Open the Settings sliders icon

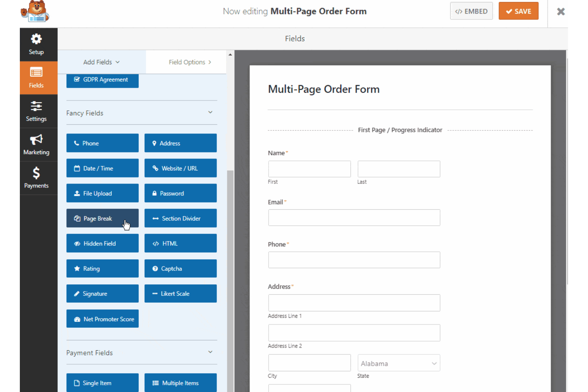click(36, 106)
